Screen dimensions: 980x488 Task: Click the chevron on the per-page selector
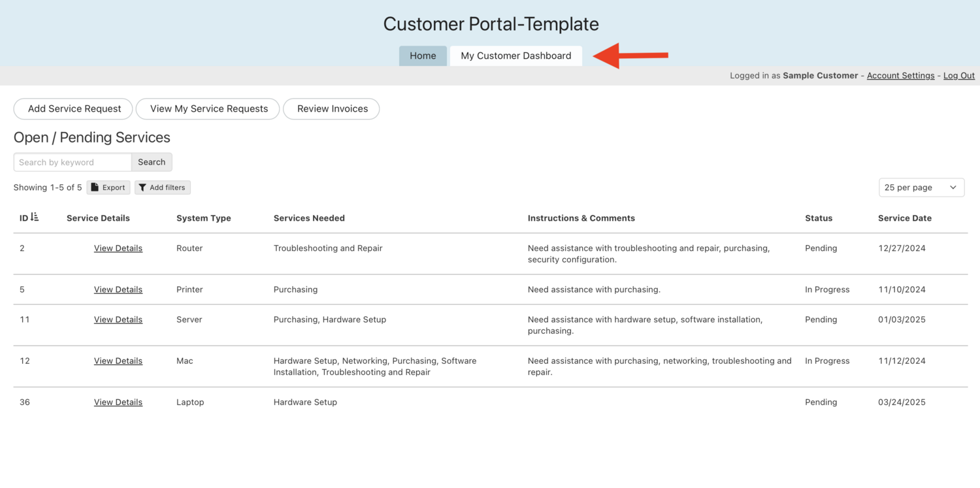pos(953,187)
